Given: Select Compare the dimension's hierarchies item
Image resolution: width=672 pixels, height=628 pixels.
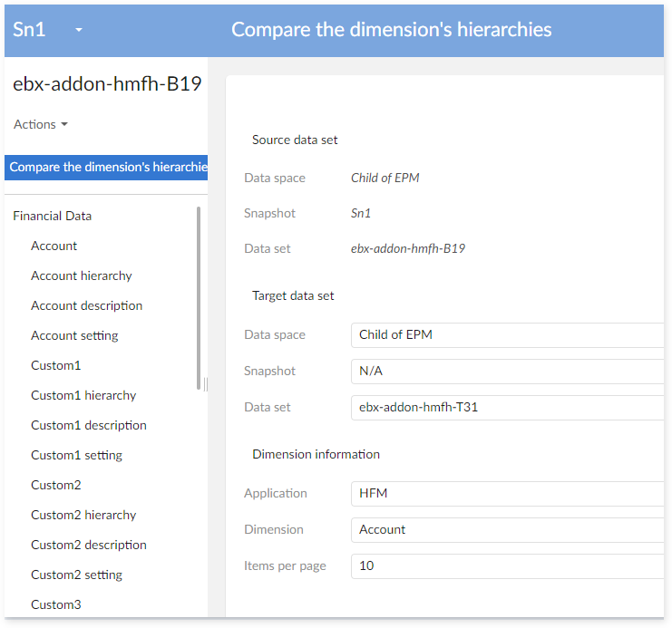Looking at the screenshot, I should tap(107, 167).
